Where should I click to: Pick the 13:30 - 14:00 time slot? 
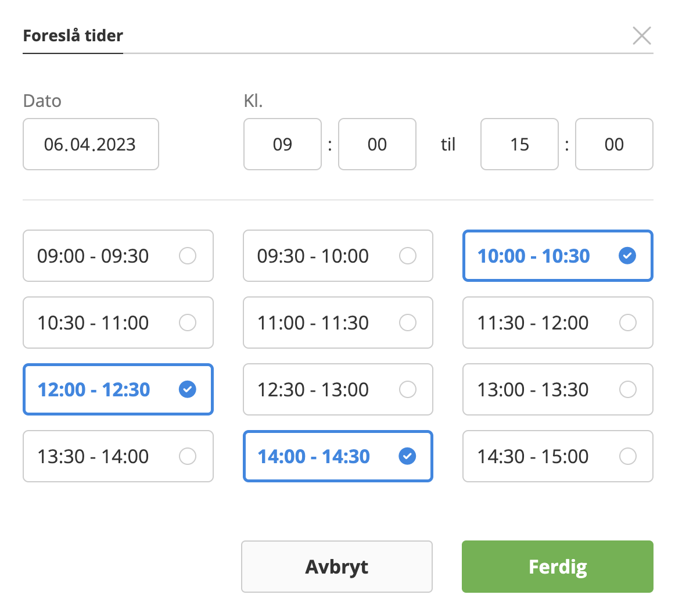(118, 456)
